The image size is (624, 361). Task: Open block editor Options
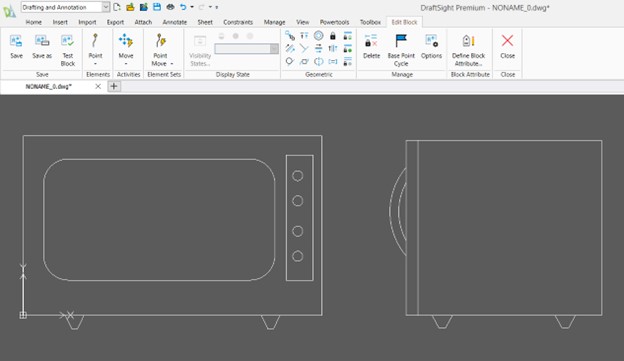pos(431,47)
